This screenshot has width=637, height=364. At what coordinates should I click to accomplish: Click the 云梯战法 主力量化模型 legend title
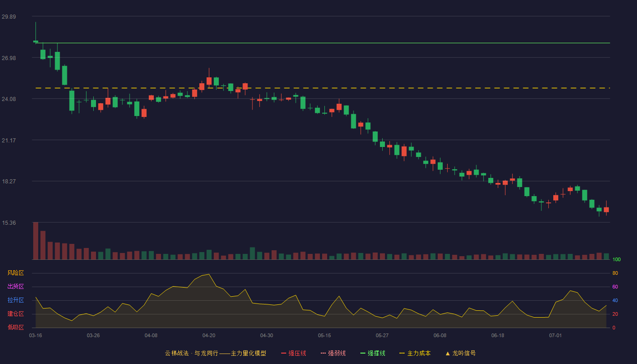point(216,353)
